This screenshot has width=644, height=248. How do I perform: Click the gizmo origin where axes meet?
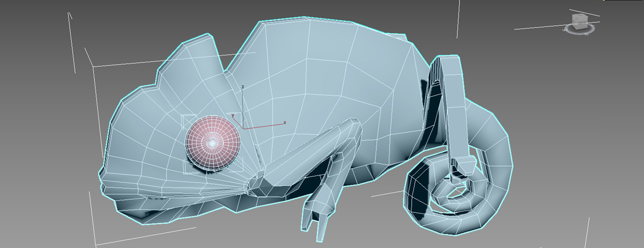point(243,127)
